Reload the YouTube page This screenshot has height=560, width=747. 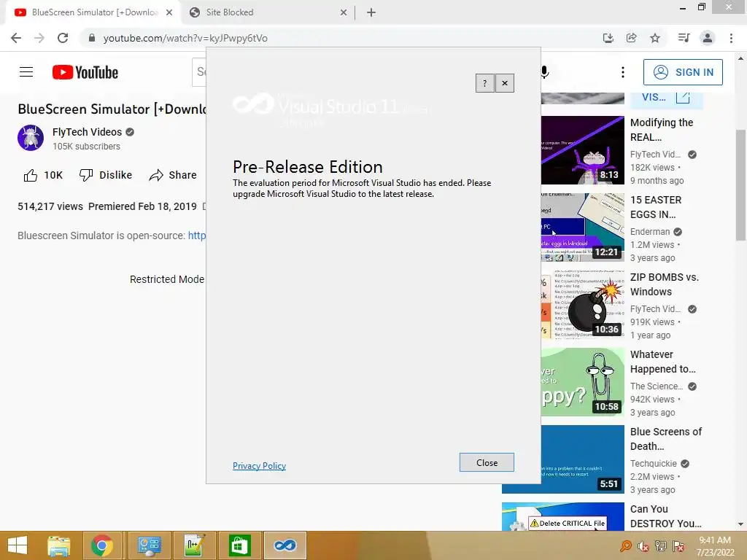click(x=63, y=38)
